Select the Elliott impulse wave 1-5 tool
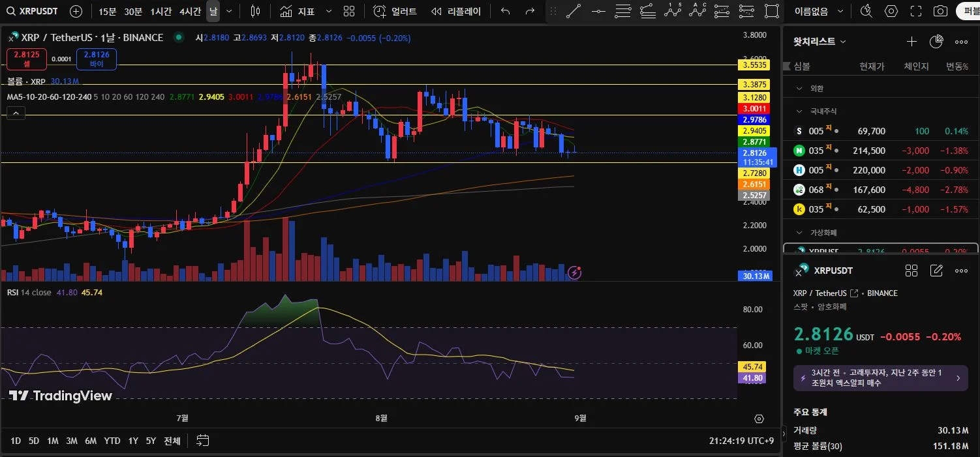 [x=673, y=11]
